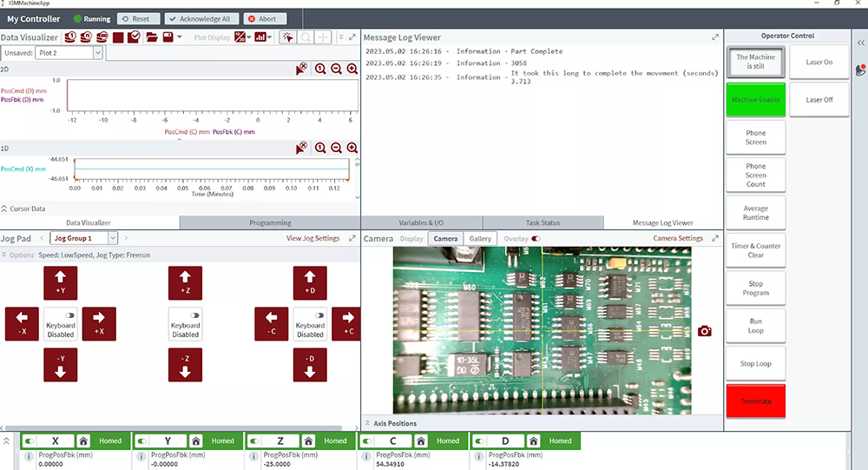This screenshot has height=470, width=868.
Task: Zoom in on the 2D plot
Action: 352,70
